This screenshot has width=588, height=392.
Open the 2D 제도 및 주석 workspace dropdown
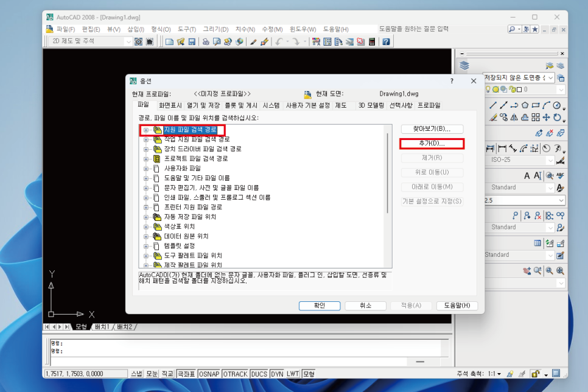[128, 41]
